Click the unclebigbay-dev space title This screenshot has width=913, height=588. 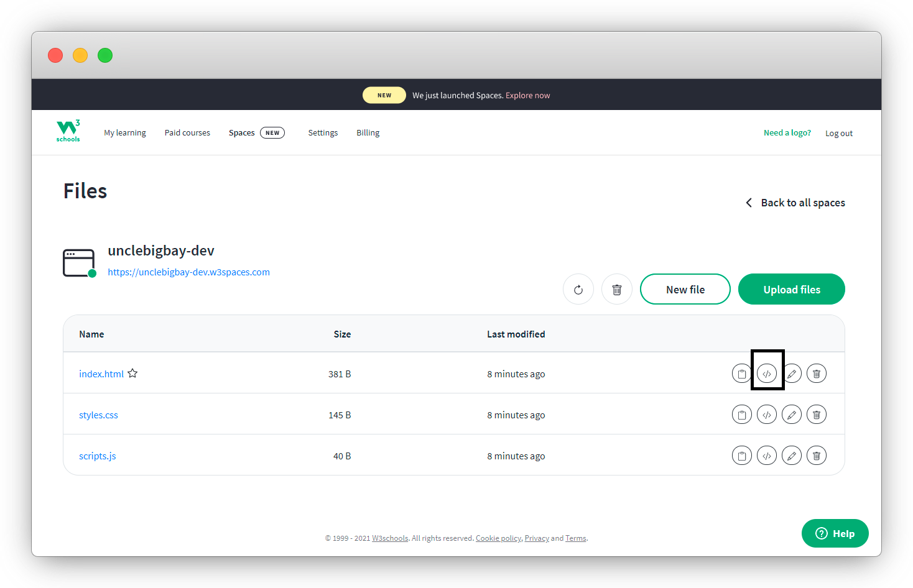161,250
